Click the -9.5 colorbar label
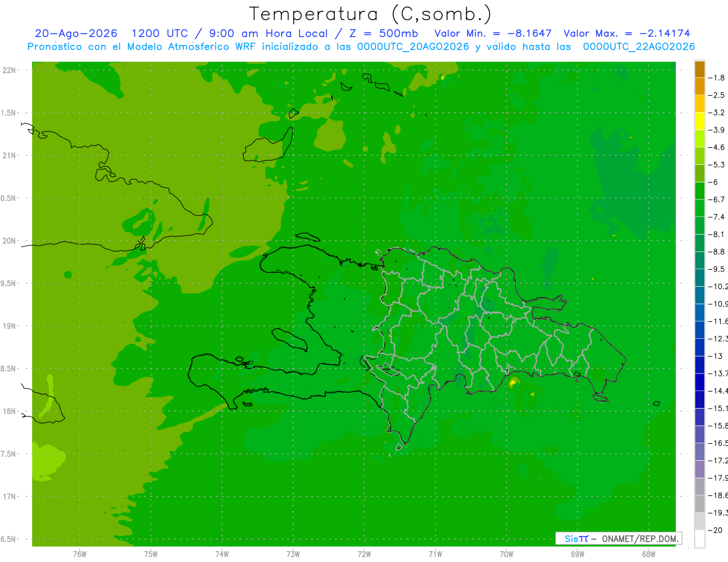The height and width of the screenshot is (562, 728). [718, 269]
